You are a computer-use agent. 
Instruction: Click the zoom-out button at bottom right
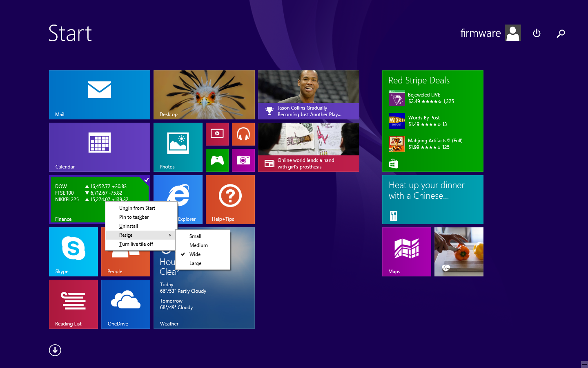[x=584, y=364]
